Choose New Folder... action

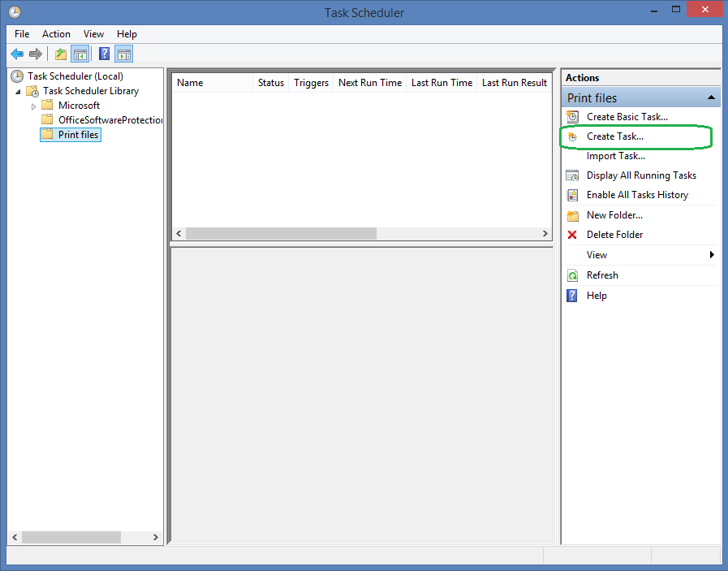pyautogui.click(x=614, y=215)
